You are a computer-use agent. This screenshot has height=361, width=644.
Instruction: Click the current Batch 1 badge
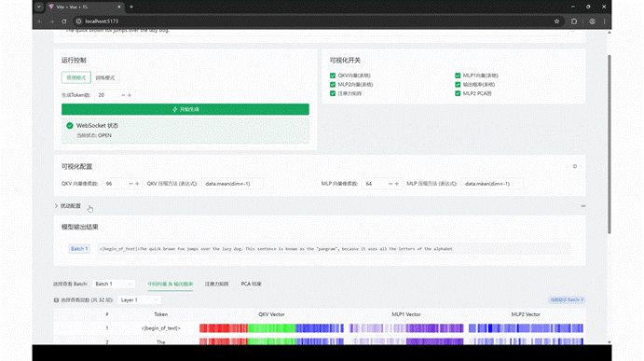567,300
